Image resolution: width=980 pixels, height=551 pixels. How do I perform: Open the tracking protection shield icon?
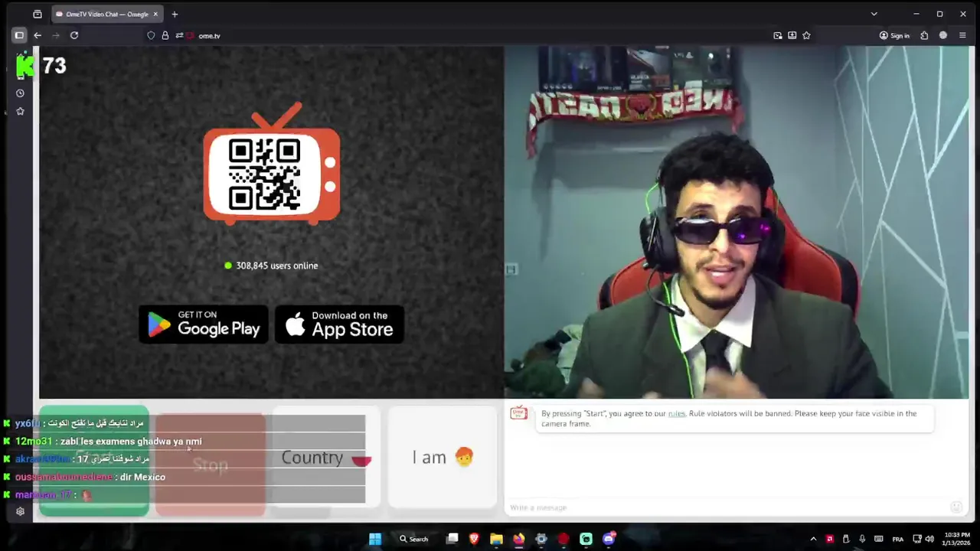click(151, 35)
